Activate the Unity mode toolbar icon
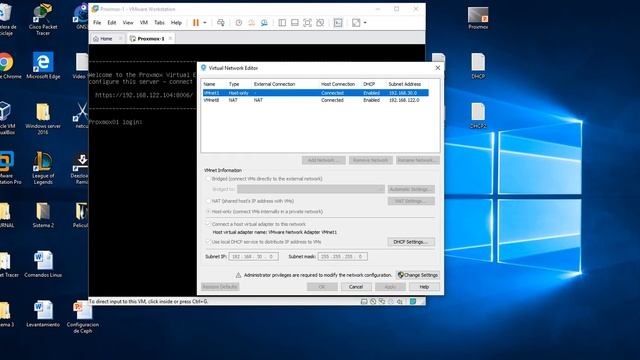 click(x=320, y=23)
